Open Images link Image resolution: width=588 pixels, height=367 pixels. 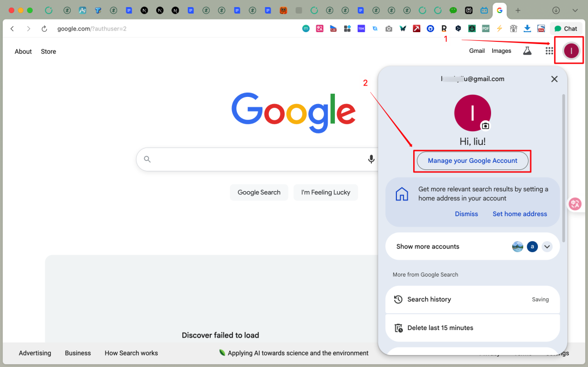click(x=501, y=51)
